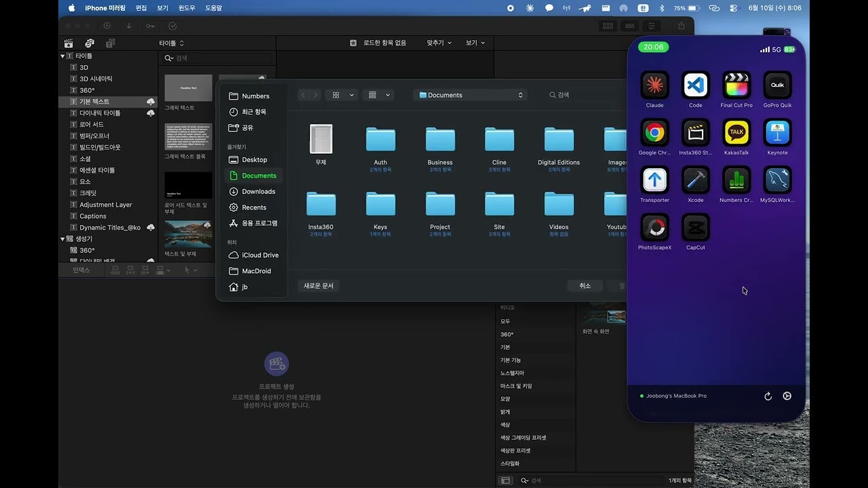The height and width of the screenshot is (488, 868).
Task: Click the keyword editor key icon
Action: (x=151, y=26)
